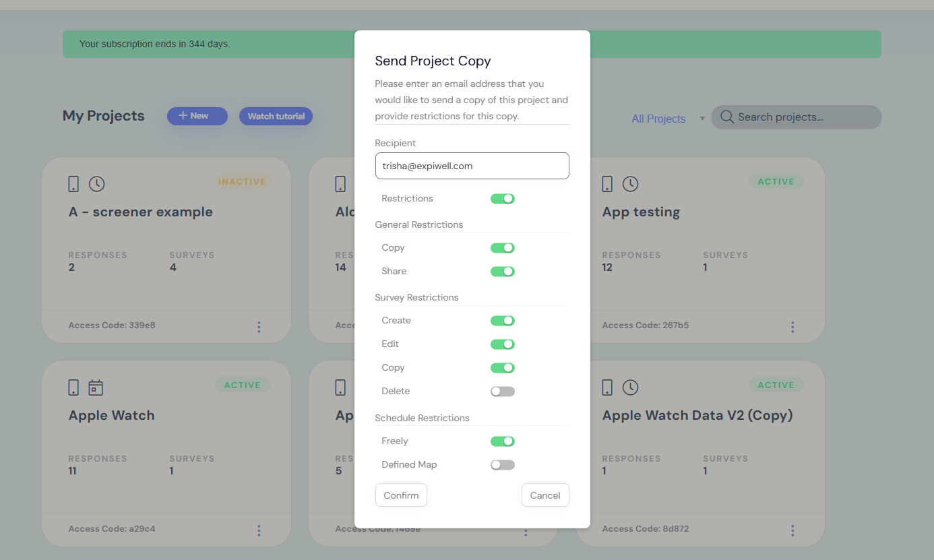
Task: Toggle the Freely schedule restriction switch
Action: tap(503, 441)
